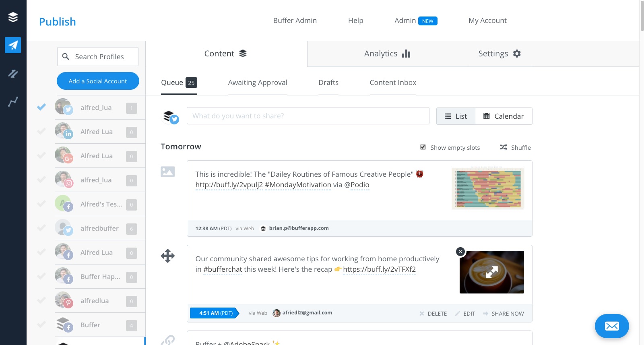Switch to the Drafts tab
This screenshot has height=345, width=644.
pos(328,83)
